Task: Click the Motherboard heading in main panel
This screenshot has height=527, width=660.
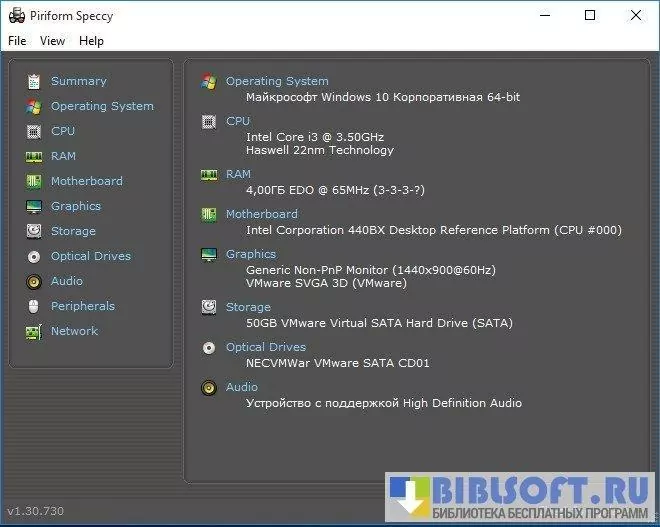Action: (x=261, y=214)
